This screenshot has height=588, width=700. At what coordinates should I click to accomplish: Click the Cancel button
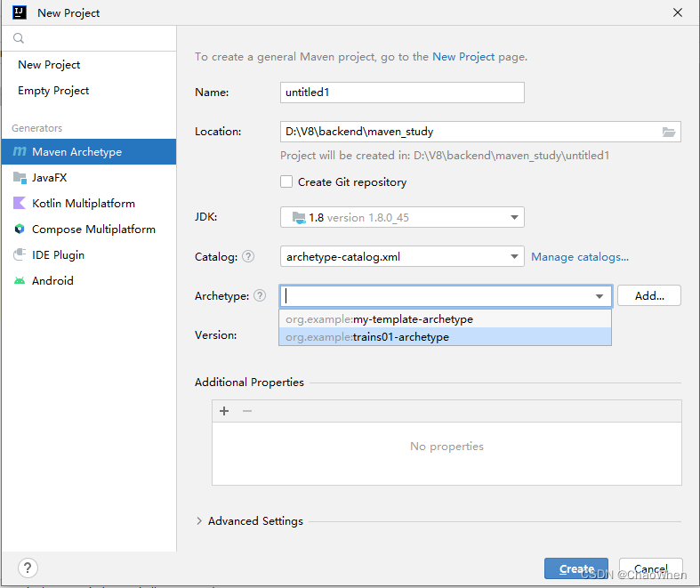pos(651,568)
